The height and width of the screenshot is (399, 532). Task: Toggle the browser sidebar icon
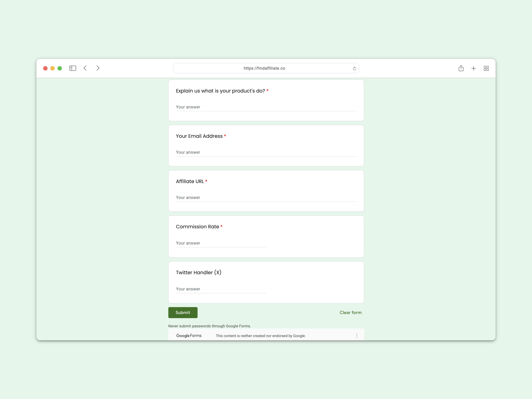73,68
